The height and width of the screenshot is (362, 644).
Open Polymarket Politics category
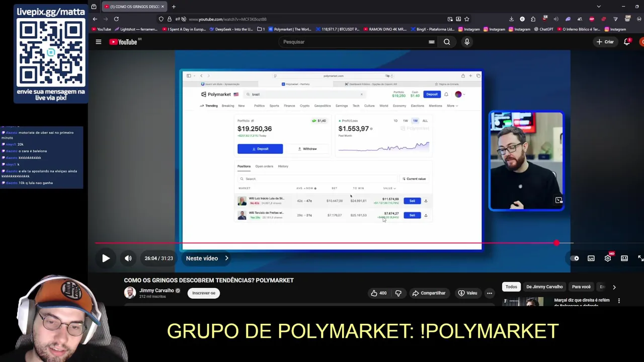pyautogui.click(x=259, y=106)
